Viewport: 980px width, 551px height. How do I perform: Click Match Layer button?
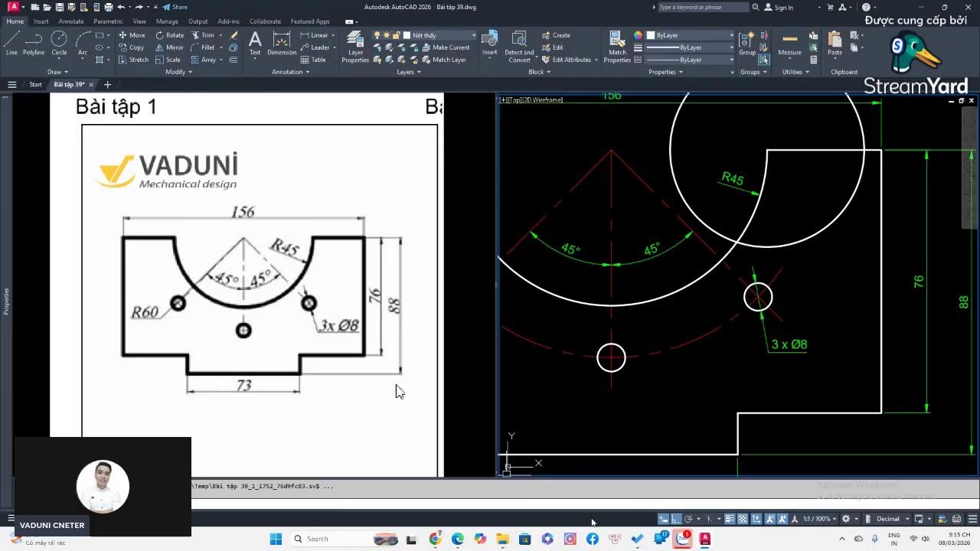point(443,60)
